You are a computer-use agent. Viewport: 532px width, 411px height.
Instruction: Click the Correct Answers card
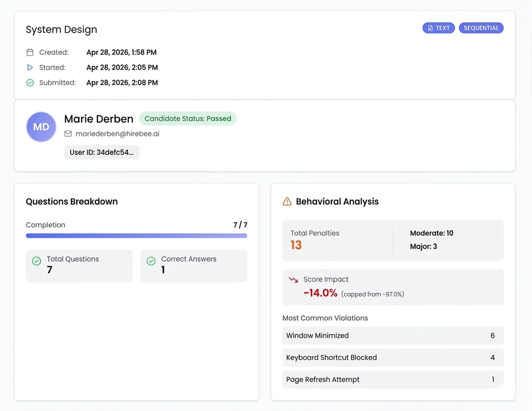click(194, 266)
